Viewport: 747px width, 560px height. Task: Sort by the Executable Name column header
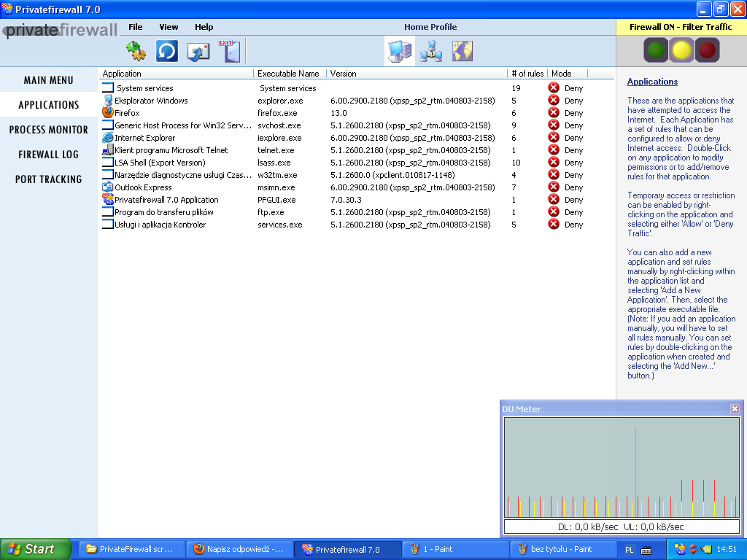[x=290, y=74]
